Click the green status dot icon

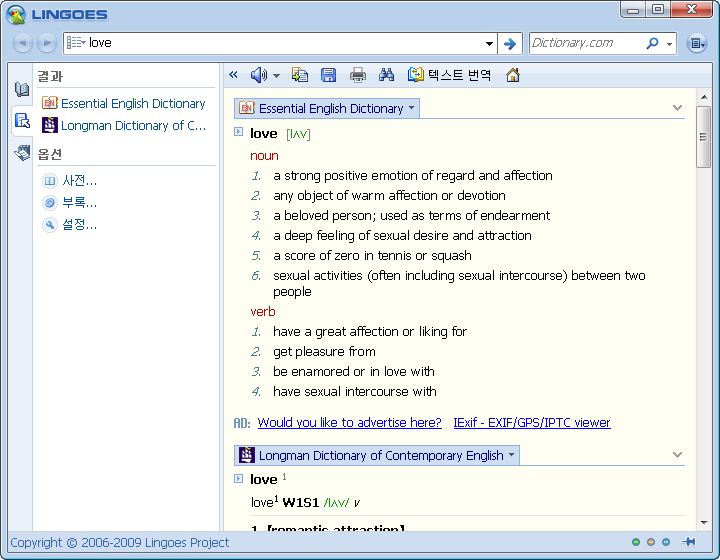click(636, 542)
